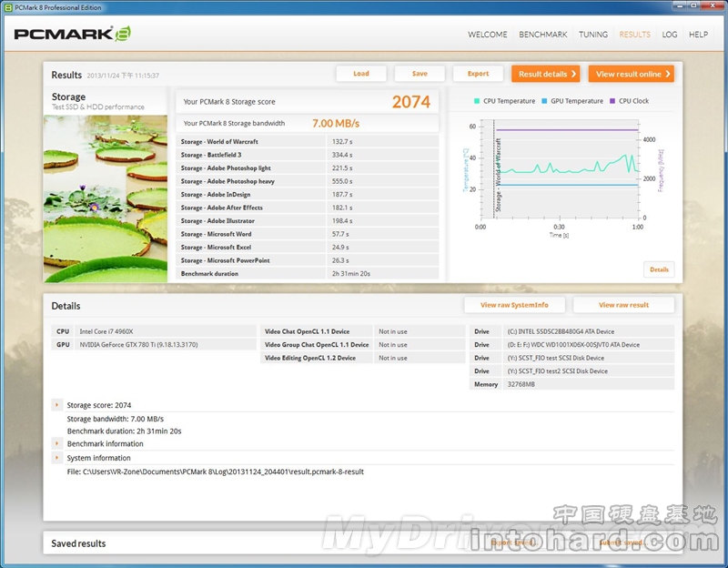
Task: Click the PCMark 8 title bar icon
Action: (8, 7)
